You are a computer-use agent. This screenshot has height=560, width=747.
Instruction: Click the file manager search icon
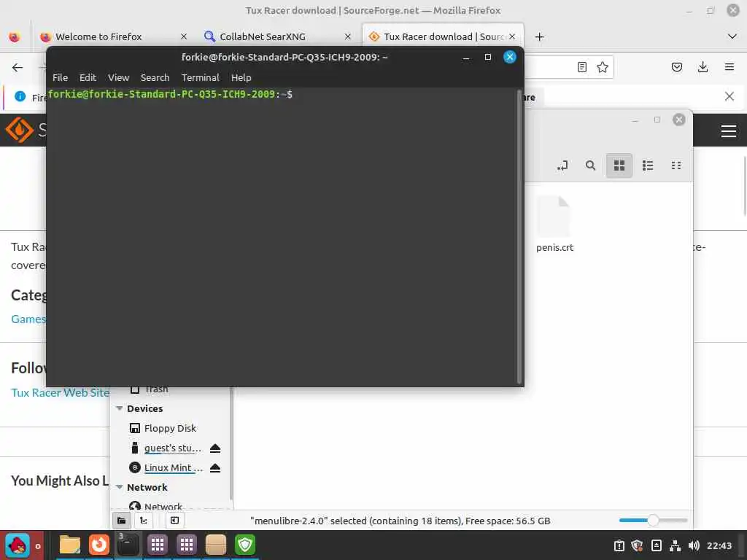click(x=590, y=166)
